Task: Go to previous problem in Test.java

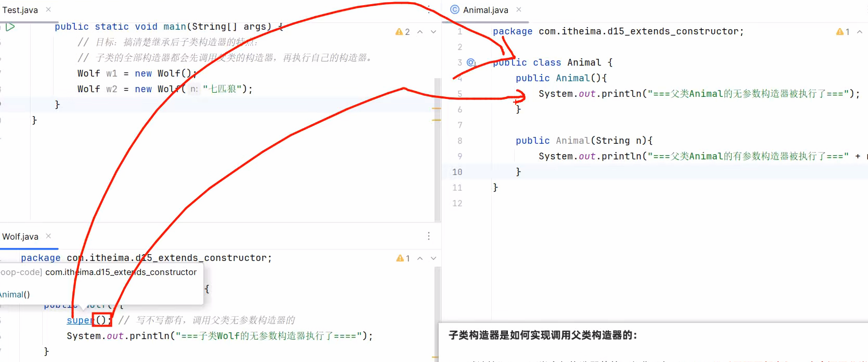Action: pos(420,32)
